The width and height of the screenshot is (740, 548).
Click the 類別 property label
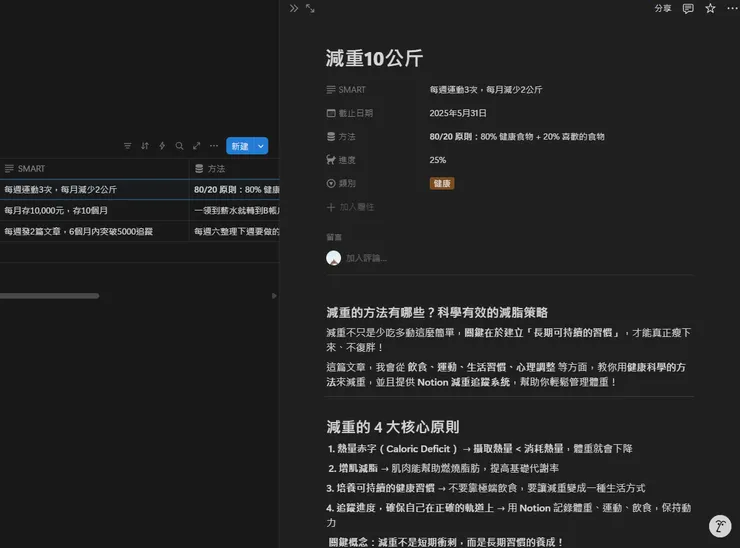341,183
